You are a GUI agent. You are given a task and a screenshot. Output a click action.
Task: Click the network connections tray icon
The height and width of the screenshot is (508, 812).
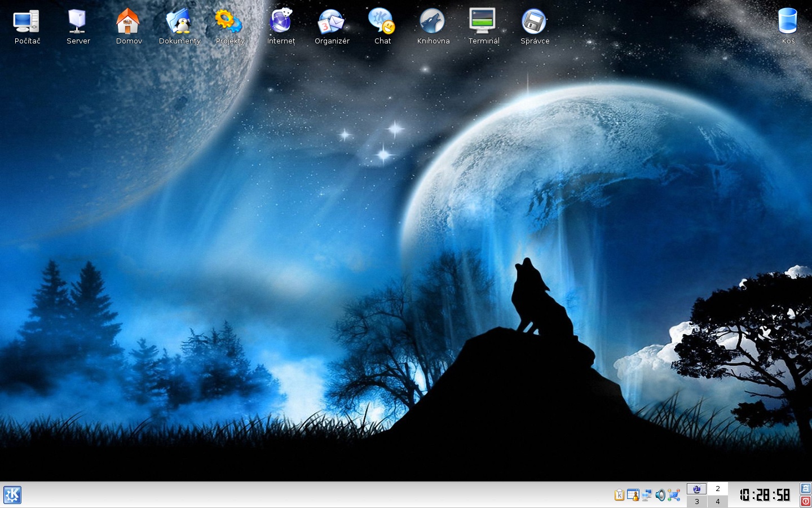674,495
